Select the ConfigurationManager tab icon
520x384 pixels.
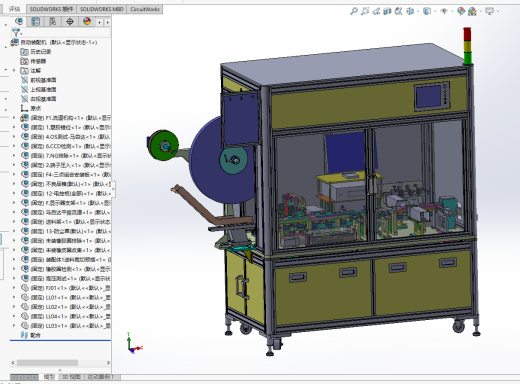click(53, 22)
